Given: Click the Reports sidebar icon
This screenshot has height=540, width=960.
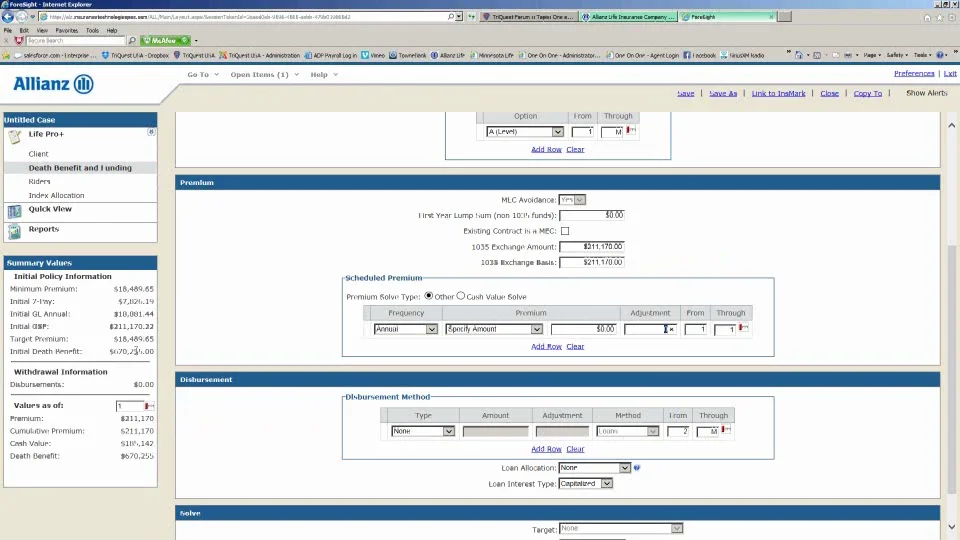Looking at the screenshot, I should point(15,231).
